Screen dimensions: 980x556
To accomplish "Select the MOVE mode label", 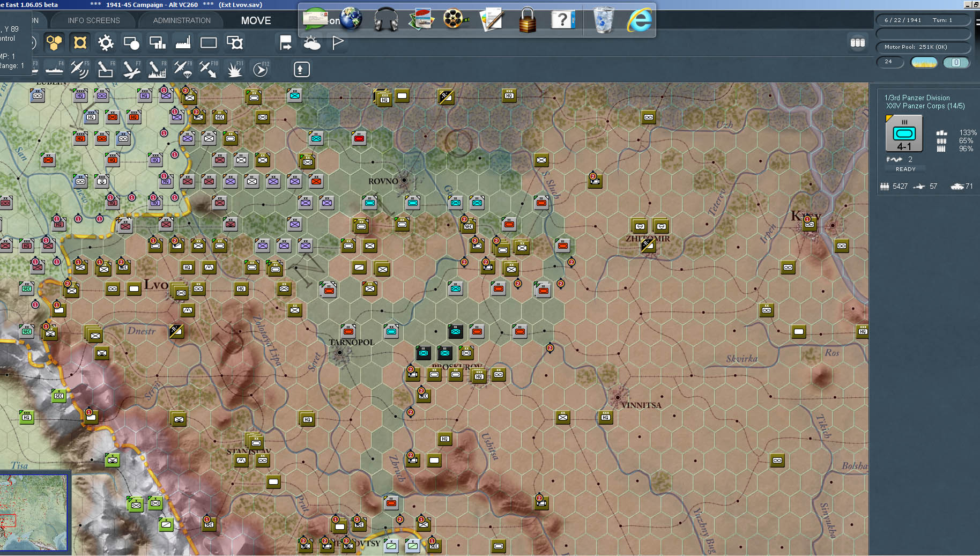I will (x=256, y=20).
